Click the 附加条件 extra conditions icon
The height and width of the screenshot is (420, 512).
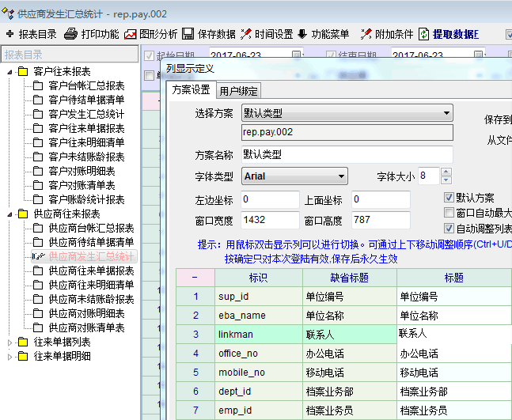pos(366,34)
